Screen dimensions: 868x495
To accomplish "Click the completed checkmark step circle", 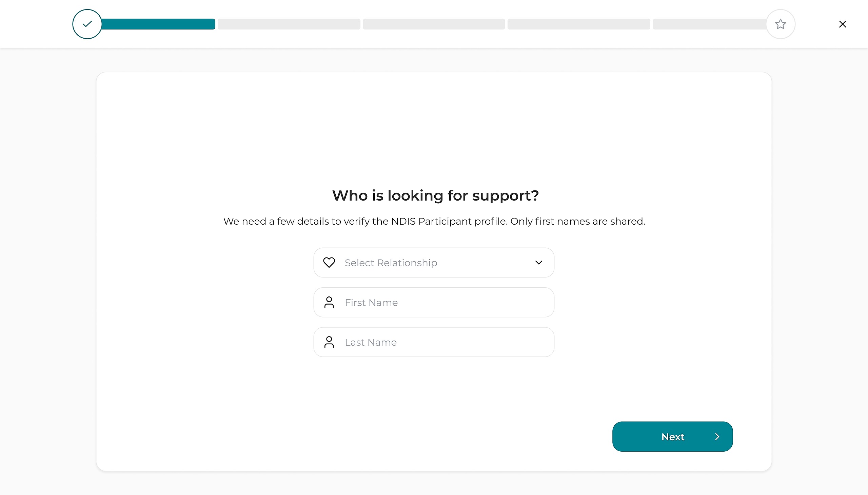I will coord(87,24).
